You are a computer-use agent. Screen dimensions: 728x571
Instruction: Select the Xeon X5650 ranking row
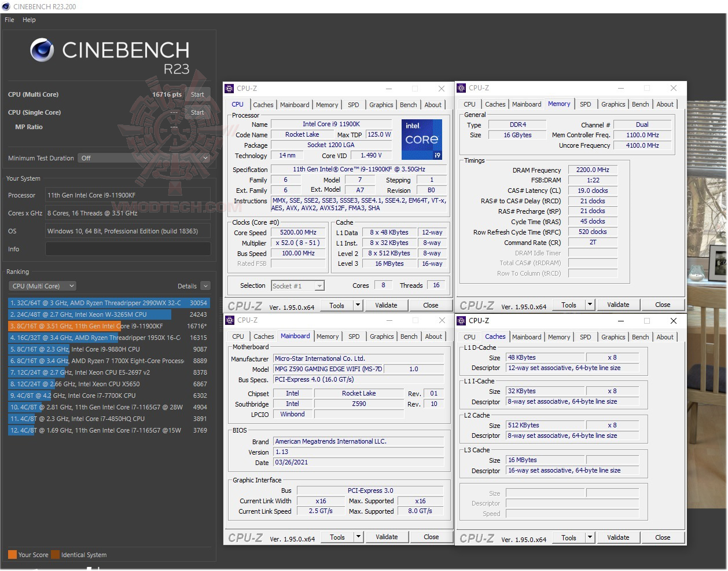point(109,384)
